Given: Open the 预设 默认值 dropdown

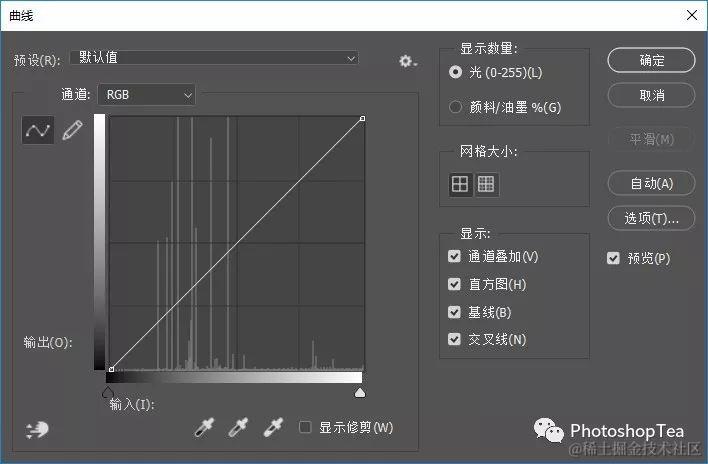Looking at the screenshot, I should [214, 58].
